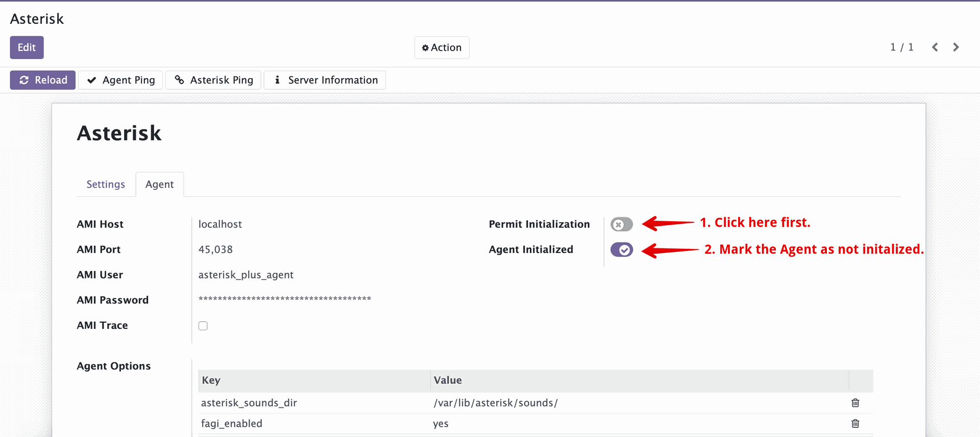Open Server Information
This screenshot has width=980, height=437.
325,80
